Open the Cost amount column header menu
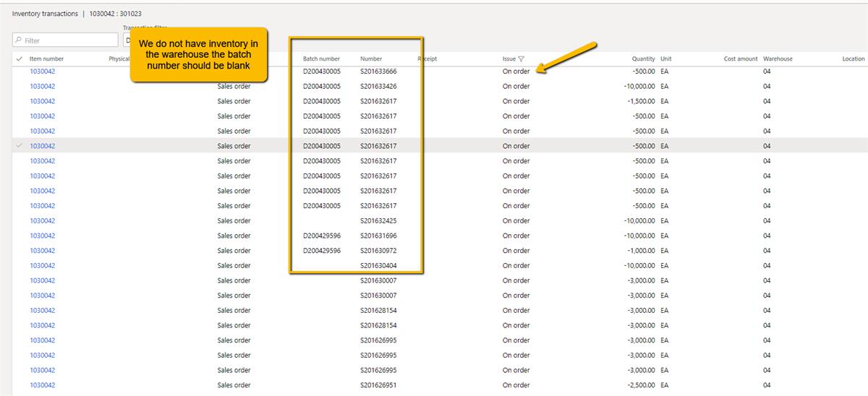This screenshot has width=868, height=396. click(x=741, y=59)
